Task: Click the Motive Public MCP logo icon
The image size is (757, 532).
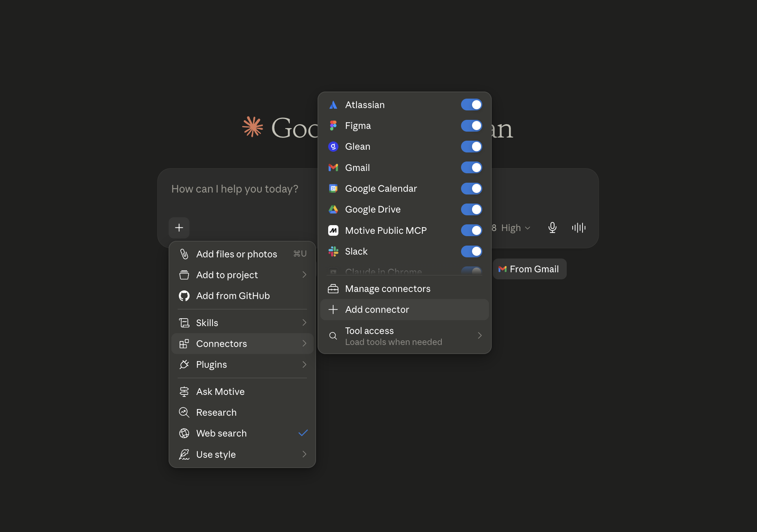Action: coord(333,231)
